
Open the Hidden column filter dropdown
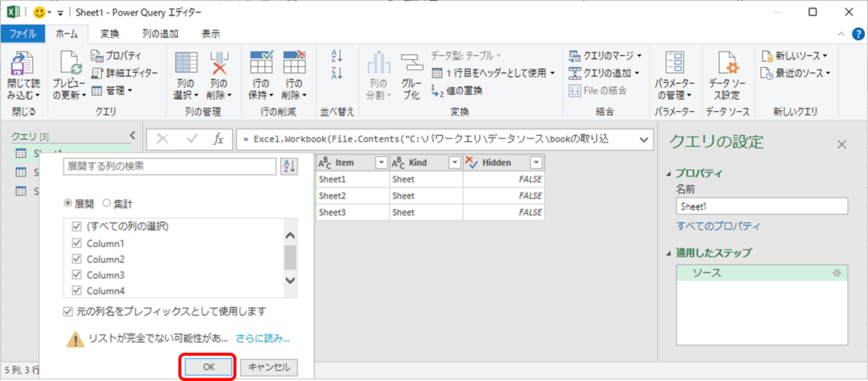(536, 162)
